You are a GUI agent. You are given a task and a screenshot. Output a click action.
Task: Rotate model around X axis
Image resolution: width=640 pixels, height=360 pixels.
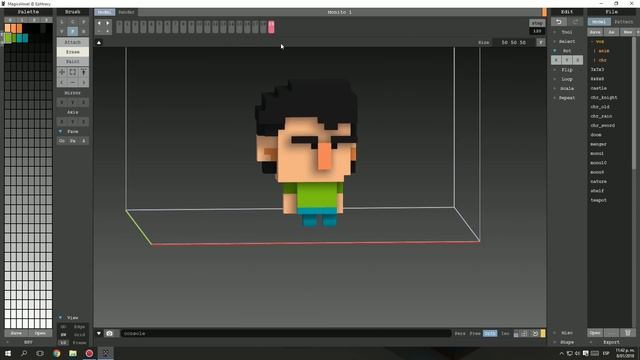pos(556,60)
